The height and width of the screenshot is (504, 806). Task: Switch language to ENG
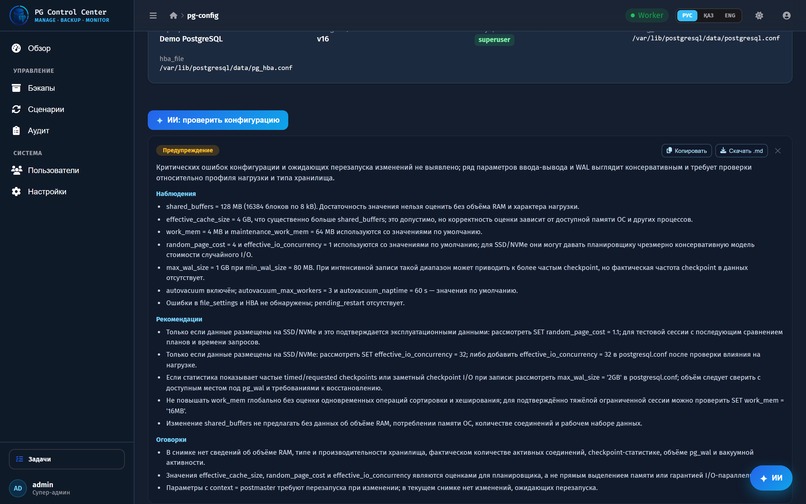(x=730, y=15)
